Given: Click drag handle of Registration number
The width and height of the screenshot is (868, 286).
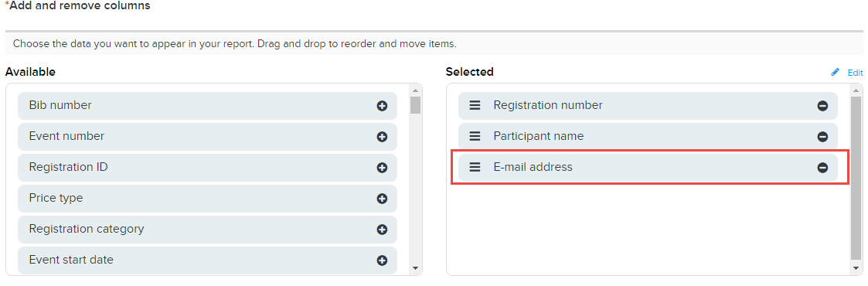Looking at the screenshot, I should click(x=475, y=105).
